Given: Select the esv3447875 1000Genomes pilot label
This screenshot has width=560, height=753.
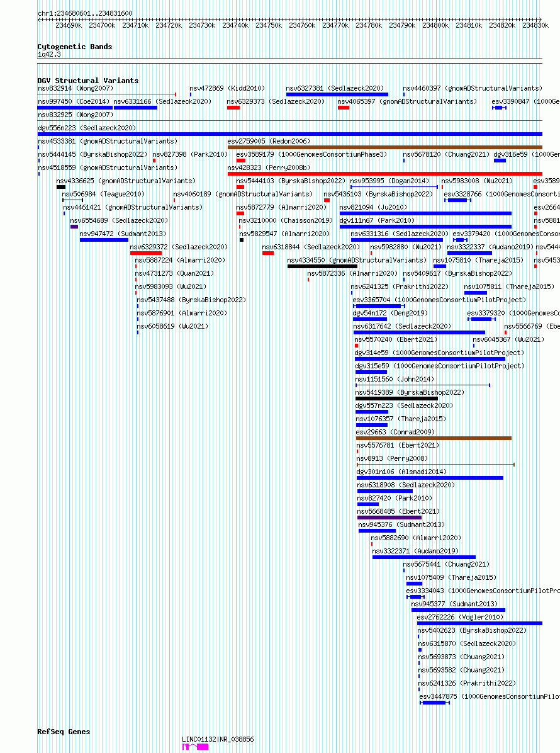Looking at the screenshot, I should 490,696.
